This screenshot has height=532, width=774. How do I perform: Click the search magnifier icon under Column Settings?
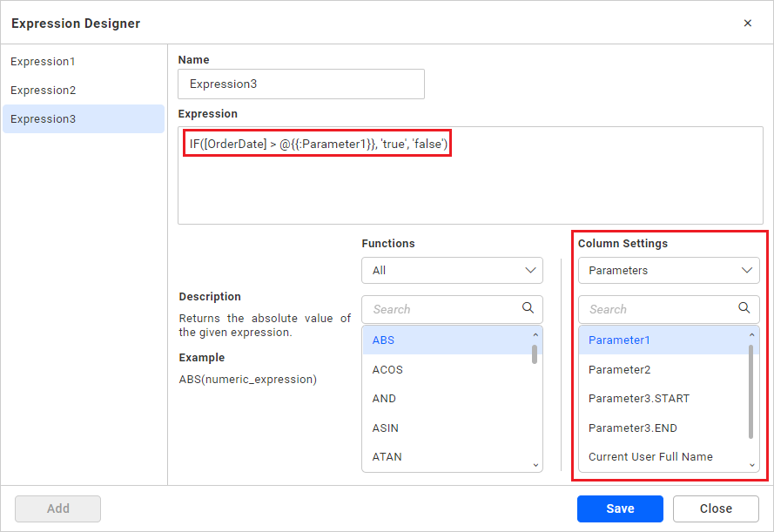pyautogui.click(x=744, y=309)
